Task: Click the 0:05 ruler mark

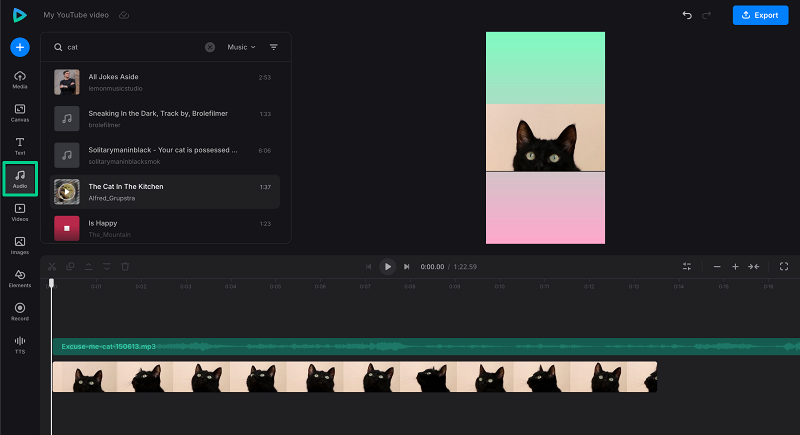Action: click(276, 287)
